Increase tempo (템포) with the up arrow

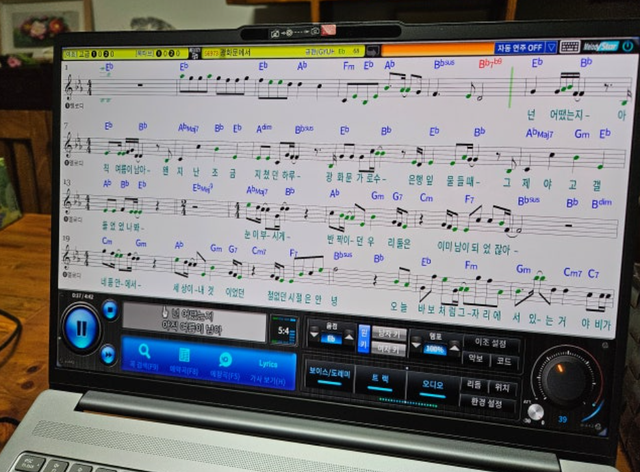click(454, 347)
